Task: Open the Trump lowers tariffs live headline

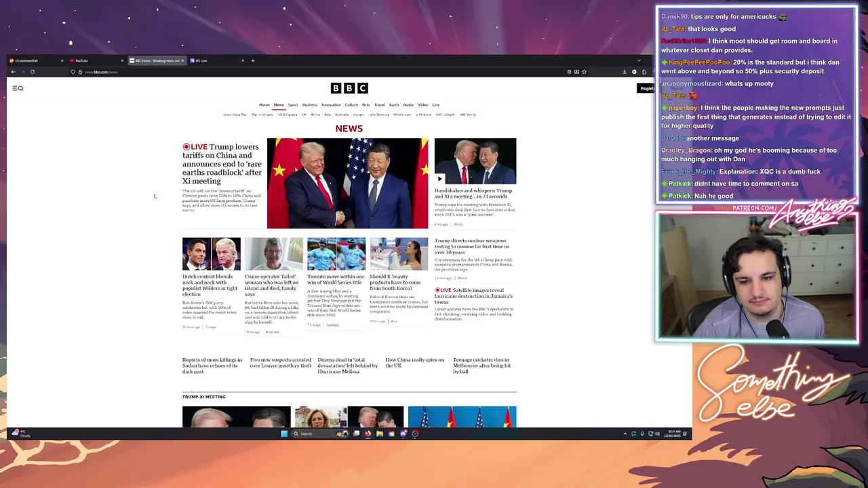Action: 222,164
